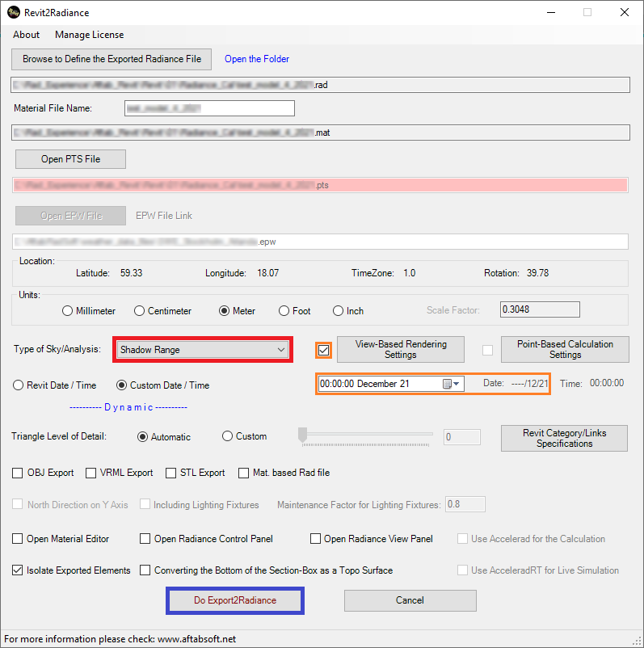644x648 pixels.
Task: Click the December 21 date-time picker field
Action: click(391, 384)
